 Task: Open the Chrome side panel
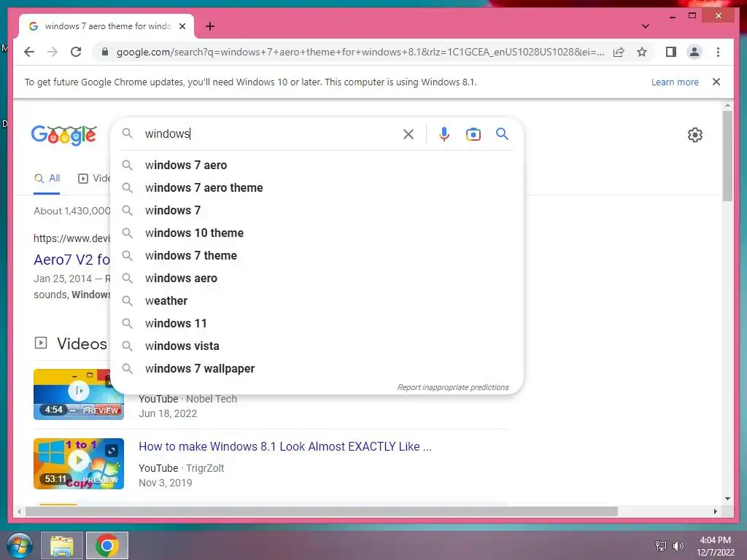coord(671,52)
